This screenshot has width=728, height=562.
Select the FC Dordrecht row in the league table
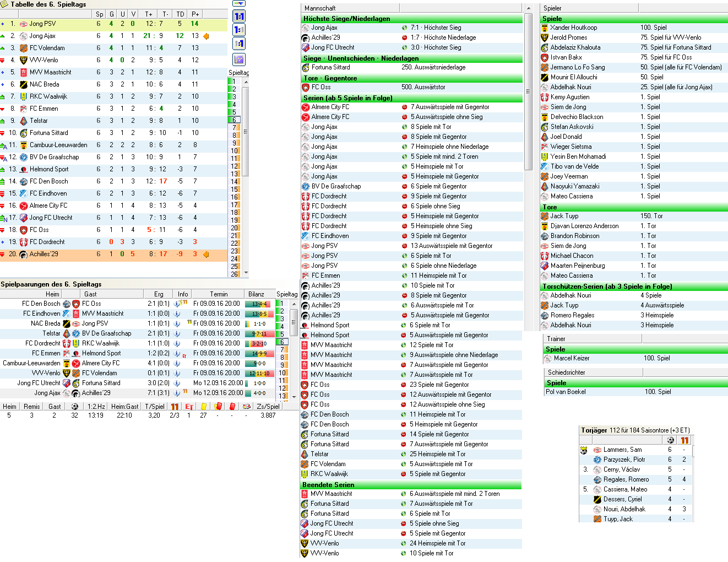113,242
